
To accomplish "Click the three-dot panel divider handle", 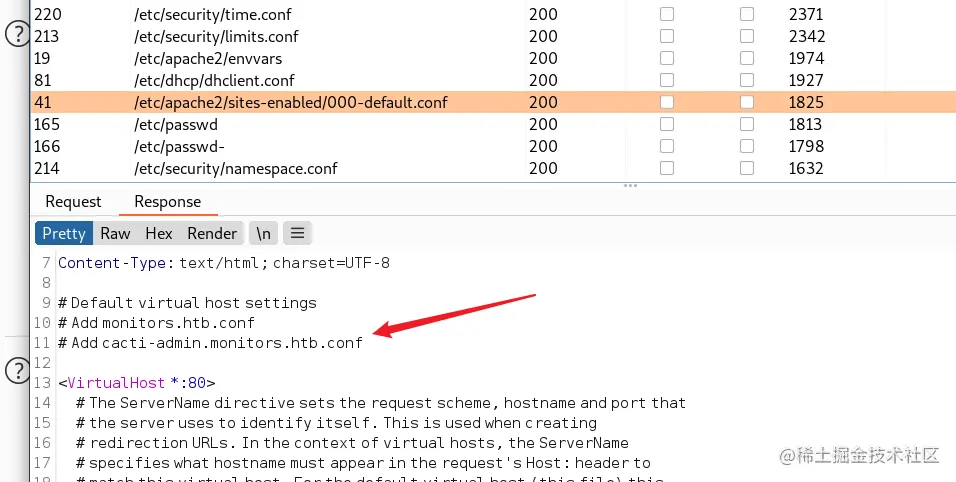I will pos(630,185).
